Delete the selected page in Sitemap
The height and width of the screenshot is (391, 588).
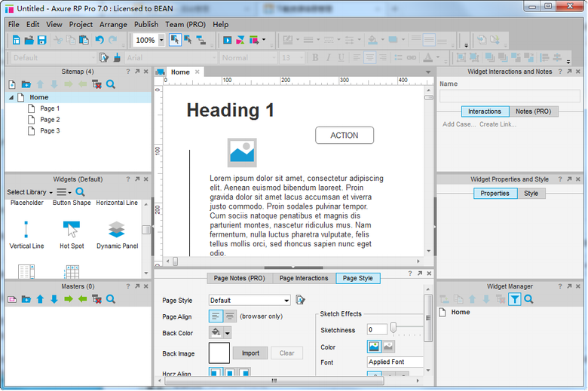coord(96,84)
